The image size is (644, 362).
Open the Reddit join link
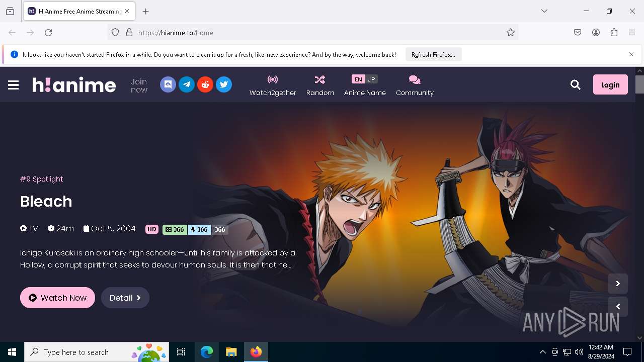205,84
